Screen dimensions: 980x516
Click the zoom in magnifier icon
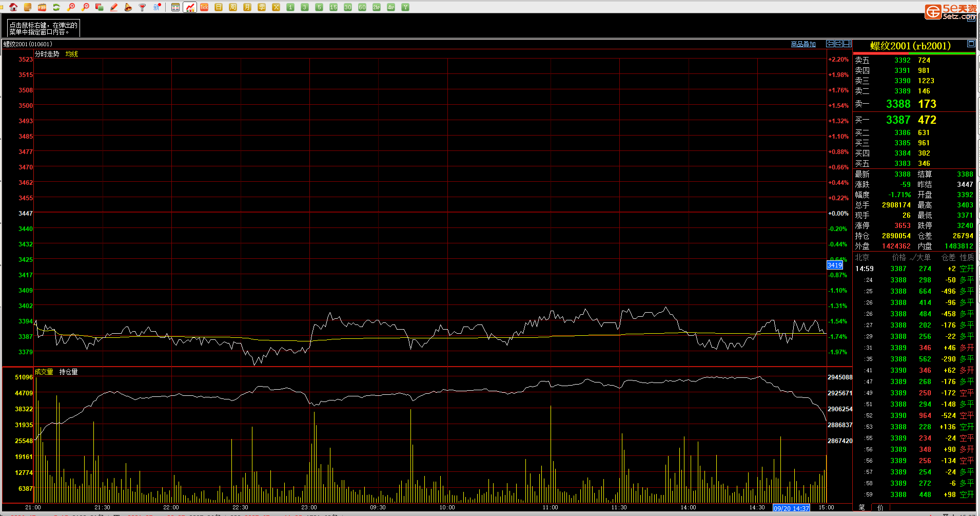click(71, 7)
